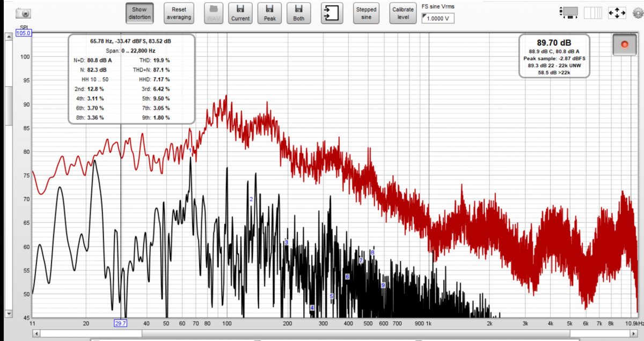Image resolution: width=644 pixels, height=341 pixels.
Task: Open the Stepped sine measurement
Action: click(366, 13)
